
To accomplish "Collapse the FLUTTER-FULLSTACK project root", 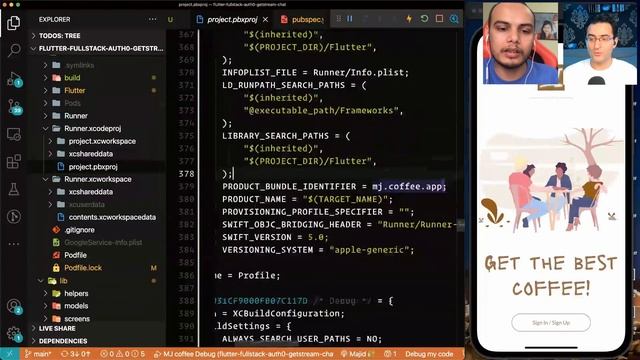I will click(x=97, y=49).
